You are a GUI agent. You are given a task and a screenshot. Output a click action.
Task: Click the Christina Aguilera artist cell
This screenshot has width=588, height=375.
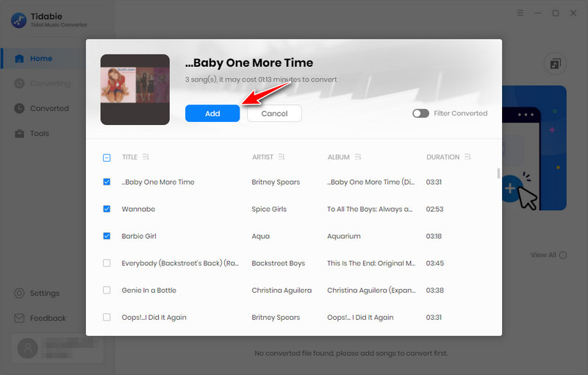[282, 290]
